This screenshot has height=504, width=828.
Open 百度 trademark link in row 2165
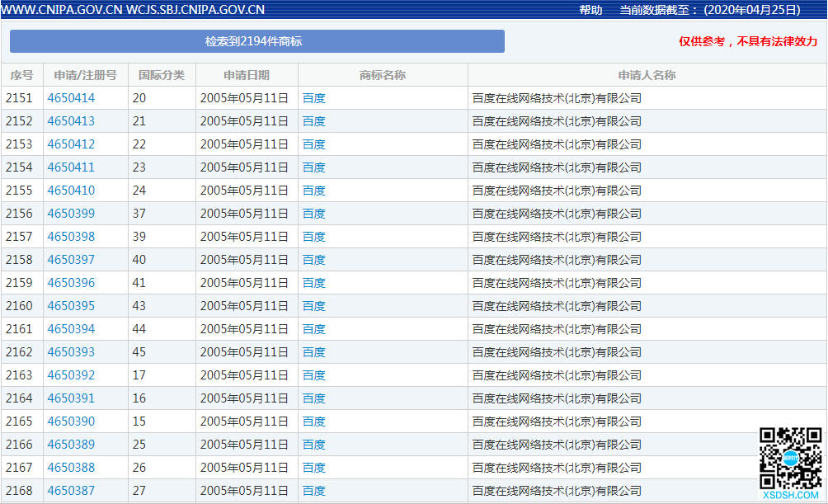coord(313,422)
